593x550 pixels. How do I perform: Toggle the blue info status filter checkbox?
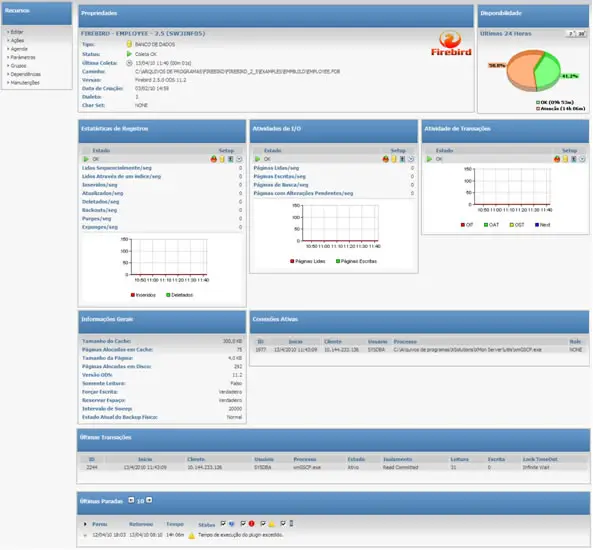point(223,524)
